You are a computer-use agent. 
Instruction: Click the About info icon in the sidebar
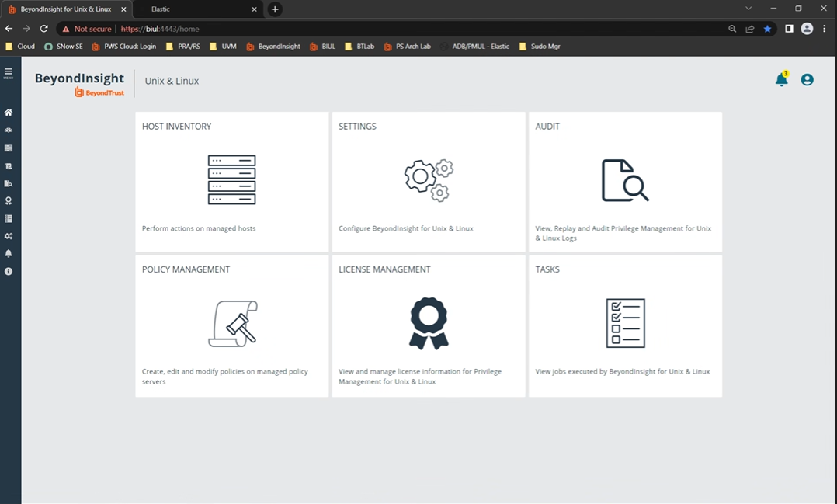9,272
